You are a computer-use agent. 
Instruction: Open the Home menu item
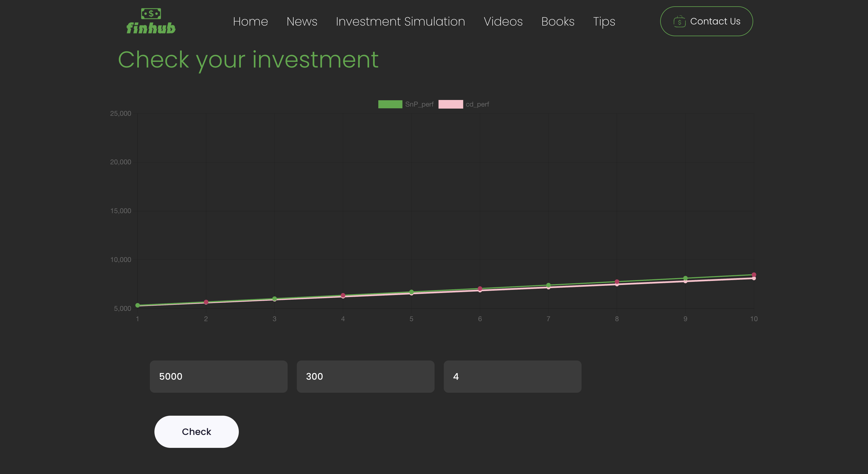coord(250,22)
